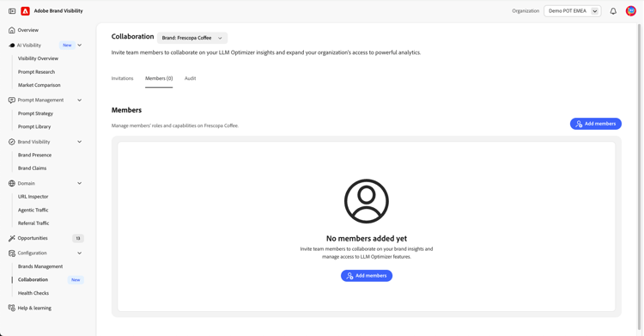This screenshot has height=336, width=644.
Task: Click the Help & learning icon
Action: [x=11, y=308]
